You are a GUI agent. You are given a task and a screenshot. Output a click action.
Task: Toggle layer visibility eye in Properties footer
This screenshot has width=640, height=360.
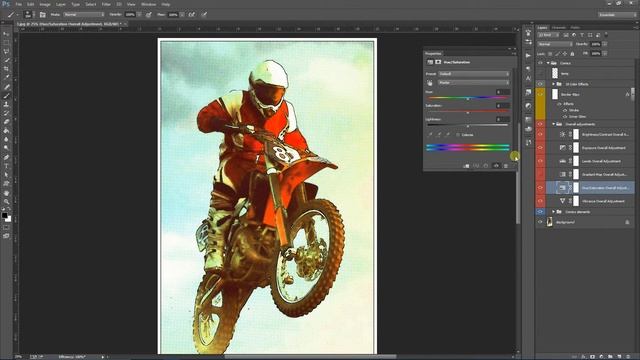pos(496,166)
